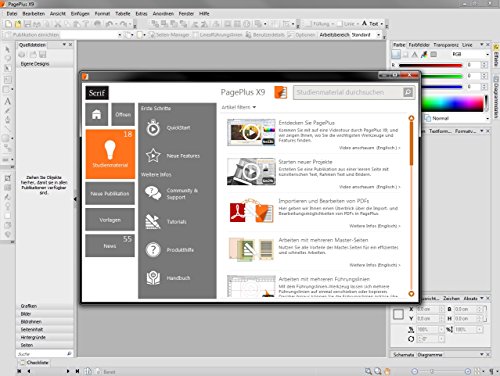Click the color spectrum picker
This screenshot has width=500, height=376.
tap(452, 103)
